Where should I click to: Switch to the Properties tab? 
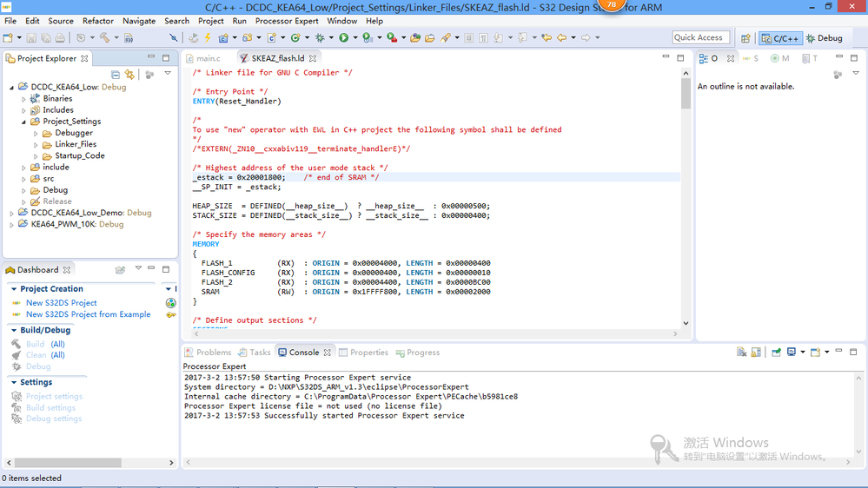362,353
